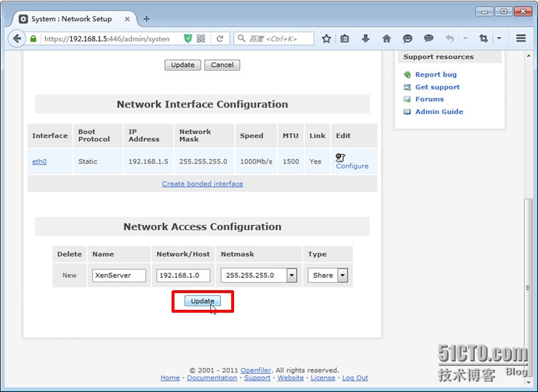Reload the page with the refresh icon
538x392 pixels.
tap(220, 39)
